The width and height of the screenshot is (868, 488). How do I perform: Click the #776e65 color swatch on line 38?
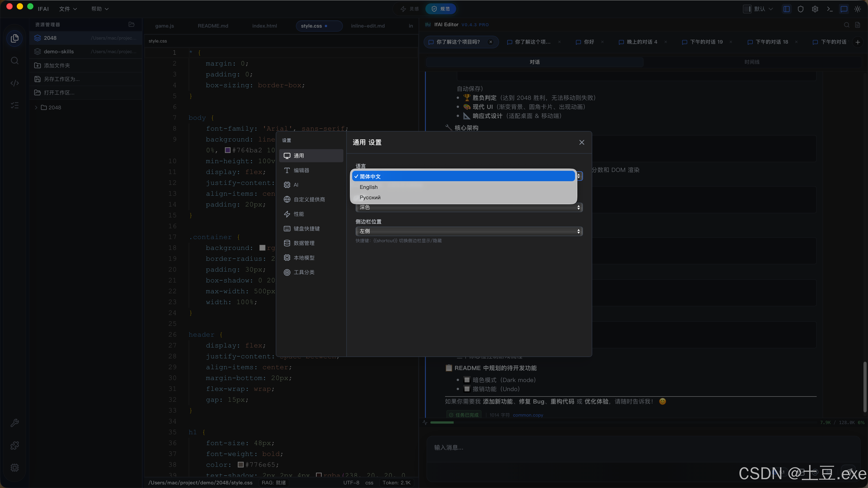(241, 465)
